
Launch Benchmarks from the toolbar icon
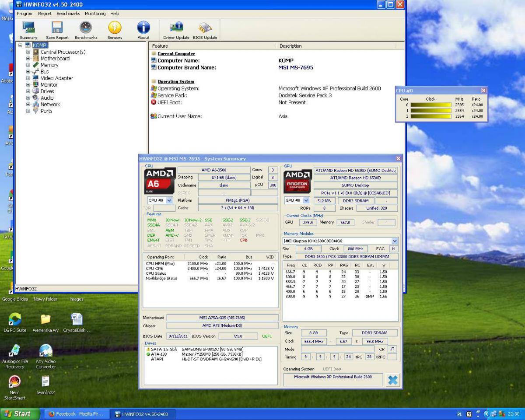(x=86, y=31)
